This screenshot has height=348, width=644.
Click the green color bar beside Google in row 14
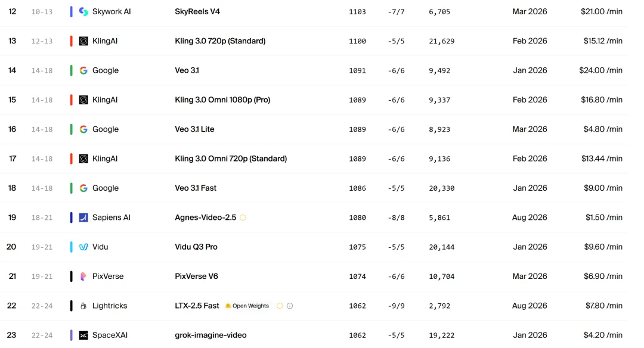point(72,70)
